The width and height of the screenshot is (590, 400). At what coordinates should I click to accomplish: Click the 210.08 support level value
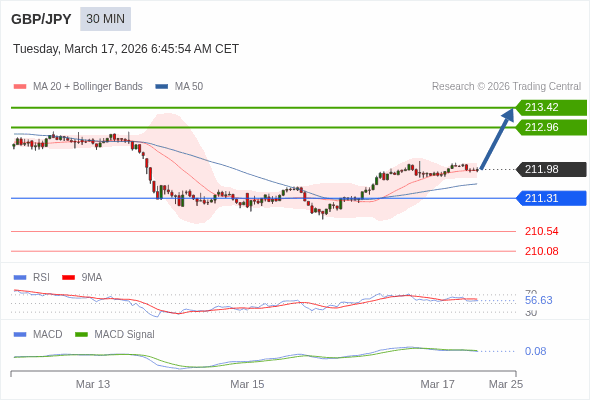(541, 251)
